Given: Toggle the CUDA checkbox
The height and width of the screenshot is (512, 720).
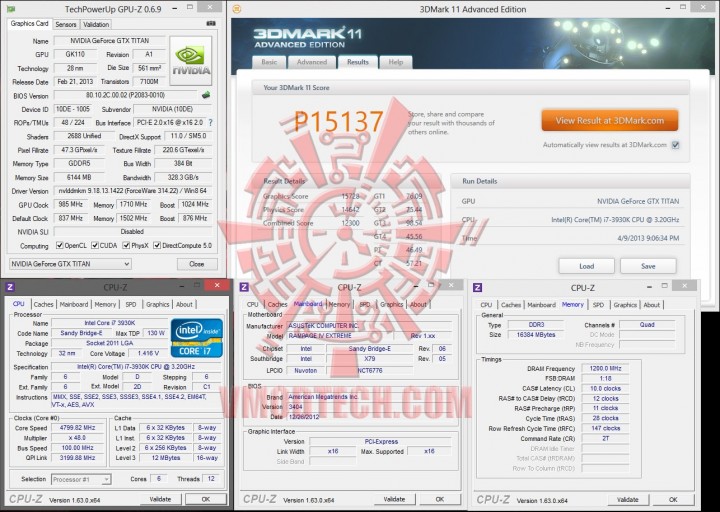Looking at the screenshot, I should (x=95, y=246).
